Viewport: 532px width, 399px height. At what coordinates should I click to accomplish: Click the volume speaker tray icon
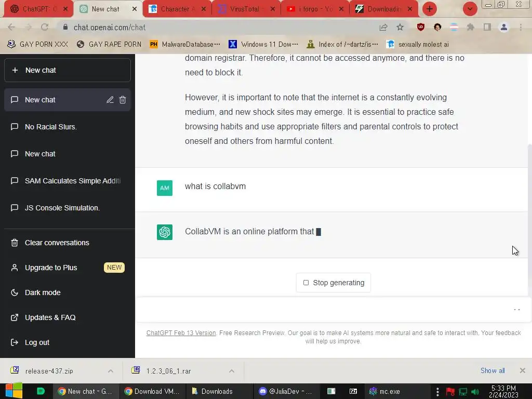(475, 392)
